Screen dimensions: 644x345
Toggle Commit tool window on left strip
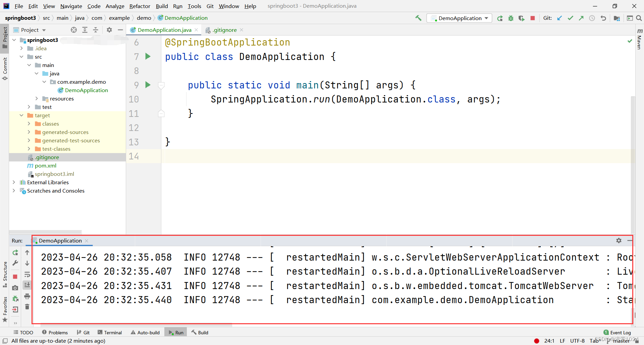[x=5, y=69]
